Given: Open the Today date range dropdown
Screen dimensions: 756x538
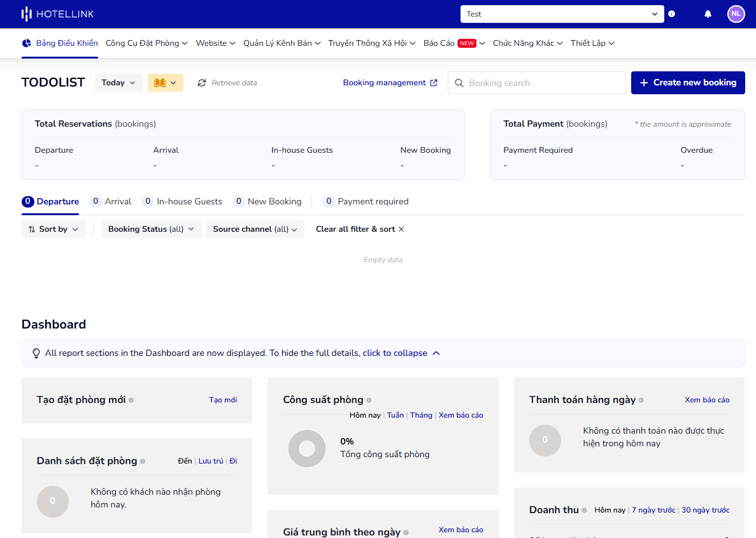Looking at the screenshot, I should click(x=118, y=83).
